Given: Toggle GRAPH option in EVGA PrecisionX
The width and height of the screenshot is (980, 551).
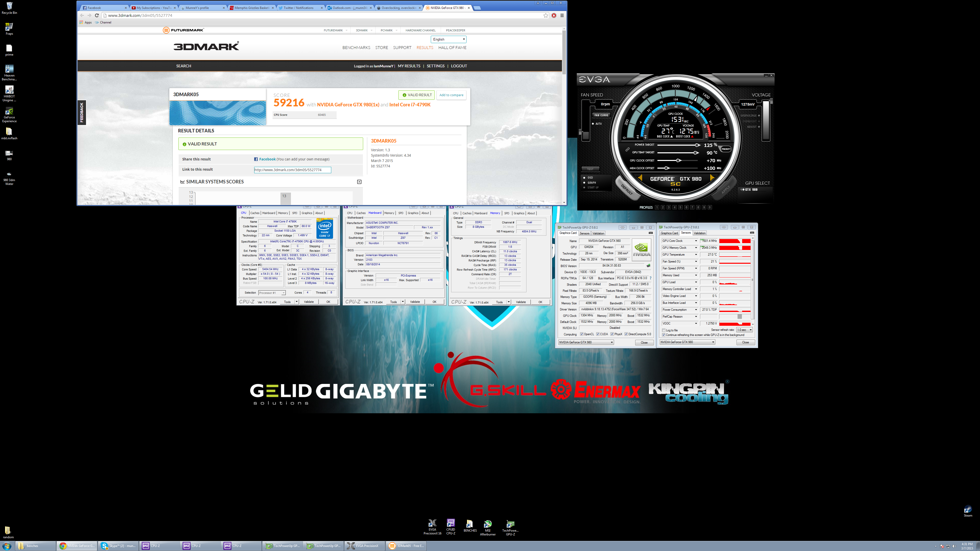Looking at the screenshot, I should [x=589, y=183].
